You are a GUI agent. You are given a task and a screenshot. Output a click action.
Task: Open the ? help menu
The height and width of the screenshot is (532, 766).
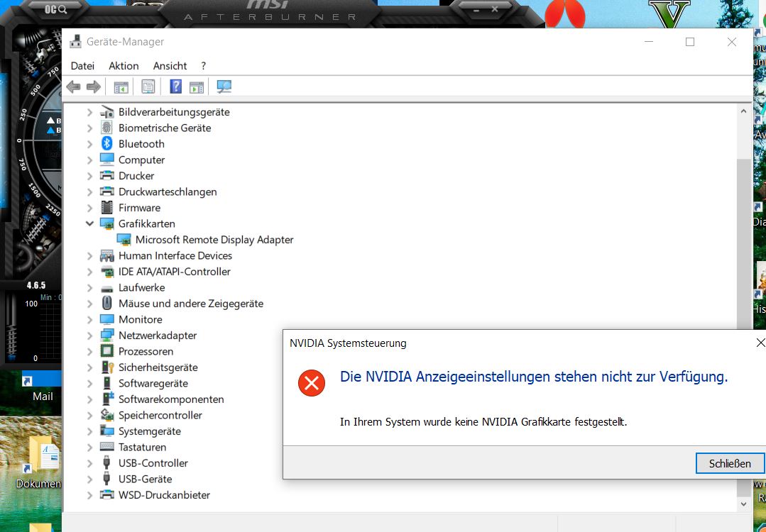(203, 66)
